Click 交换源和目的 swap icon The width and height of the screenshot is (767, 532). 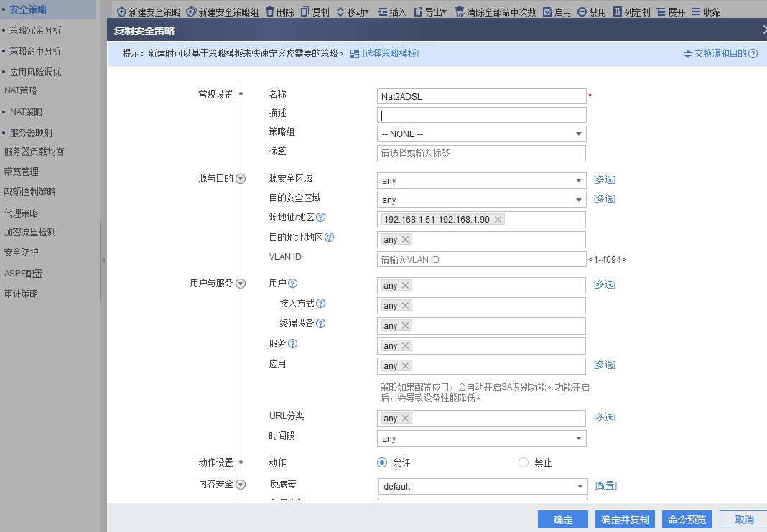pos(688,54)
